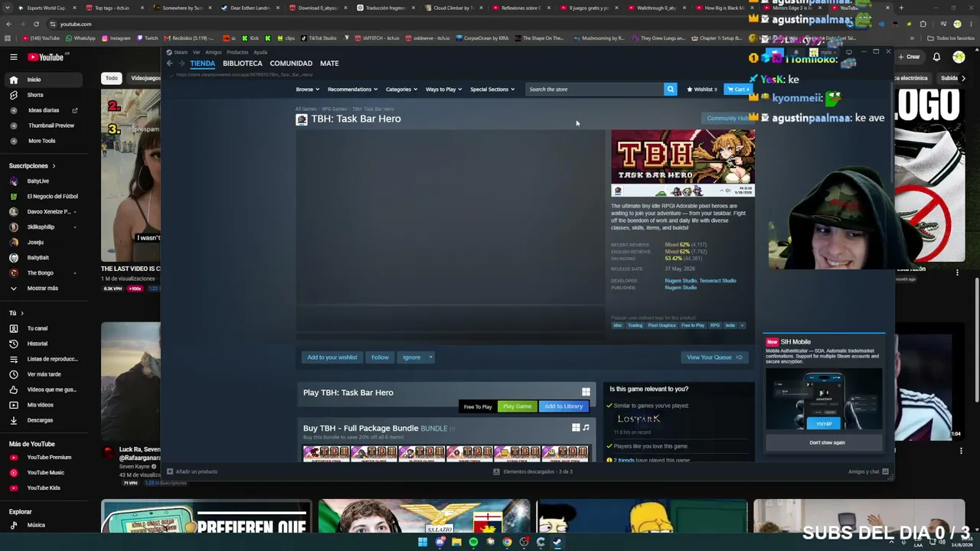Click the Windows platform icon beside Play TBH
Image resolution: width=980 pixels, height=551 pixels.
pos(586,393)
